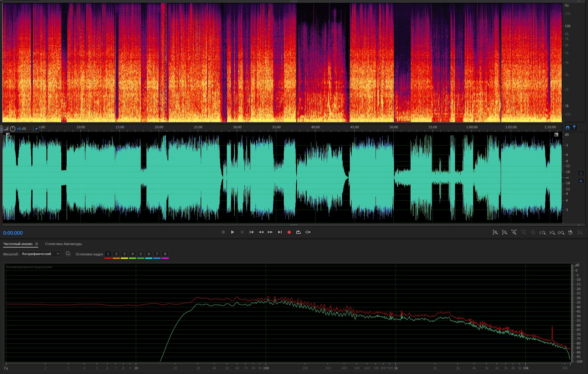588x374 pixels.
Task: Adjust the +0 dB gain knob
Action: [x=13, y=129]
